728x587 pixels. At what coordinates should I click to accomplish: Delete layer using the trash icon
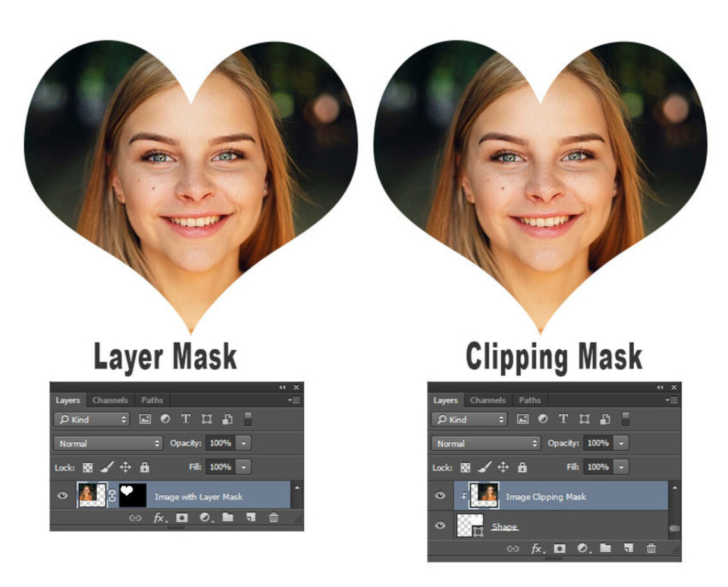[x=274, y=518]
